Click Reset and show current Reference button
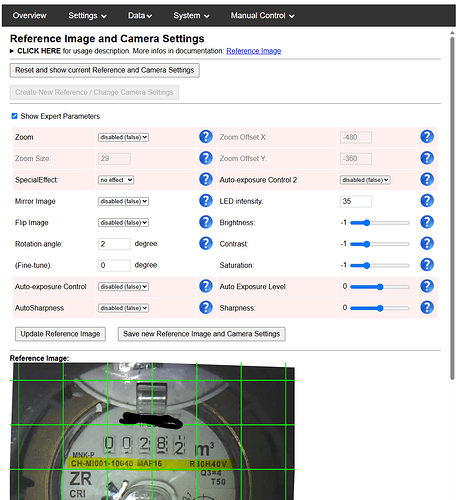The image size is (473, 500). pos(105,70)
